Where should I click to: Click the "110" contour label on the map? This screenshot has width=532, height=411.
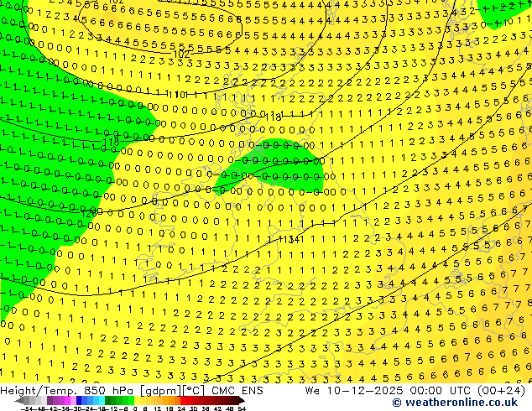click(x=176, y=95)
